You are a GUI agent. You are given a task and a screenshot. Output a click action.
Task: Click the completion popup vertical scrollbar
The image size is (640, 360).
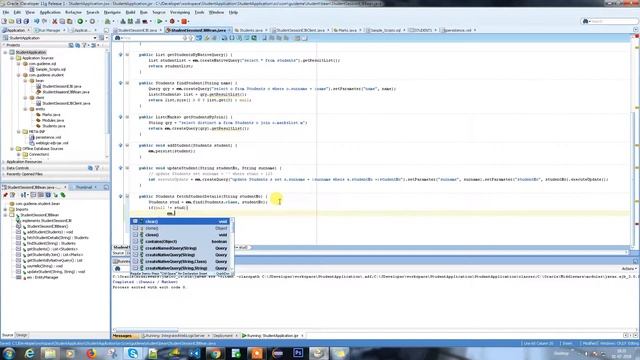click(x=233, y=245)
